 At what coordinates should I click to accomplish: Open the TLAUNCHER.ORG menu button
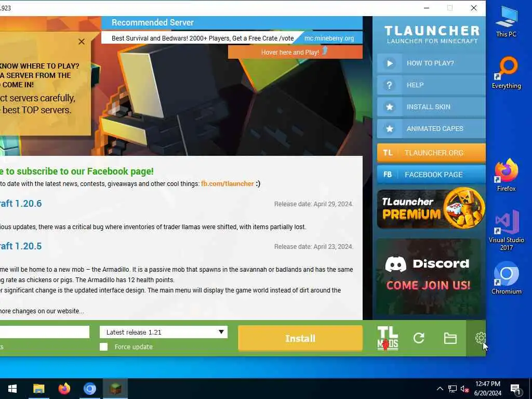pos(431,153)
